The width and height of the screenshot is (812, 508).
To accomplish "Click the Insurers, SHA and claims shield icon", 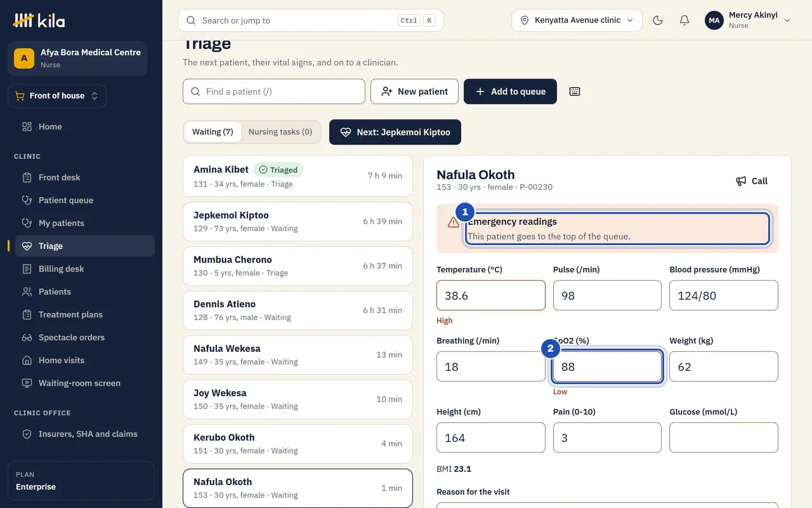I will point(27,434).
